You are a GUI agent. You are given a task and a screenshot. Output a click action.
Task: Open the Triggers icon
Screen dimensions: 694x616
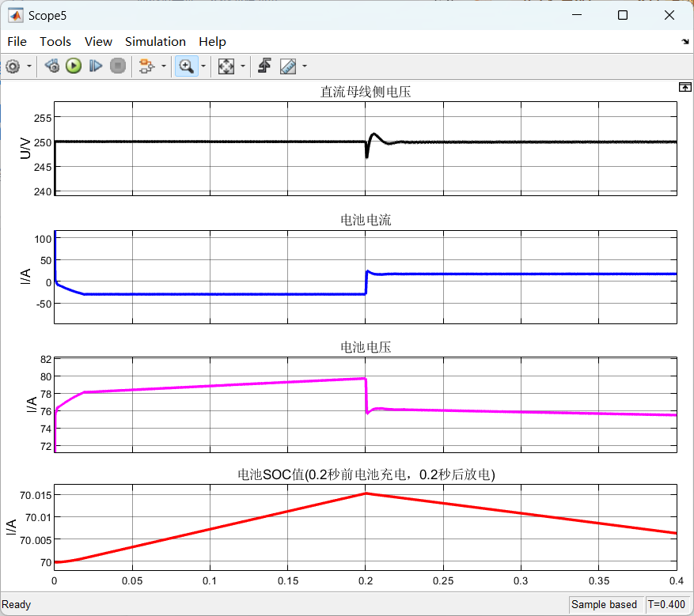click(264, 66)
